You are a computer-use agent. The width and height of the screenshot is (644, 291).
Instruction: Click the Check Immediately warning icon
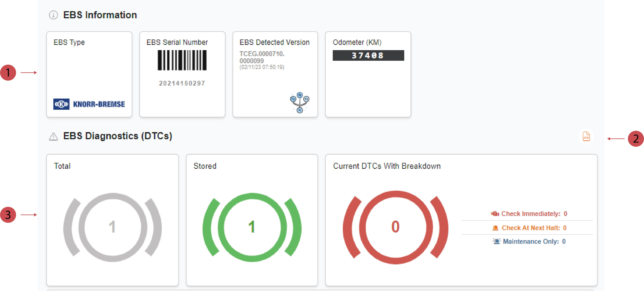coord(495,214)
